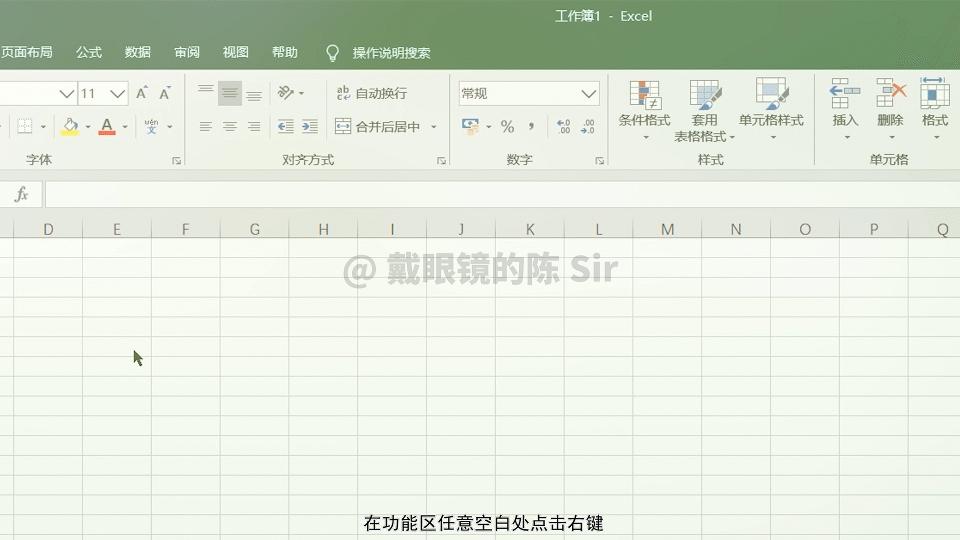Open 单元格样式 cell styles

click(x=771, y=110)
